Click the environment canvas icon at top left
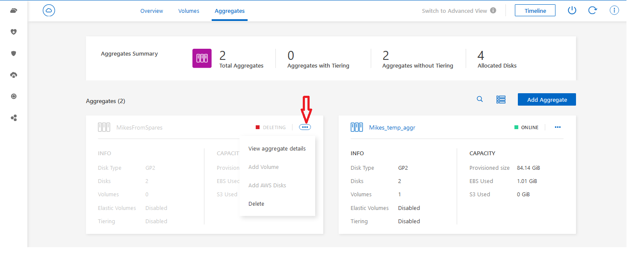 [48, 10]
